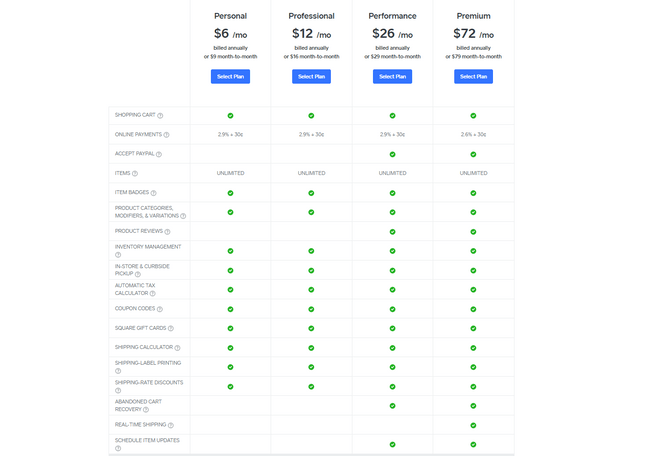Click Accept PayPal checkmark in Performance column
645x456 pixels.
click(x=392, y=154)
